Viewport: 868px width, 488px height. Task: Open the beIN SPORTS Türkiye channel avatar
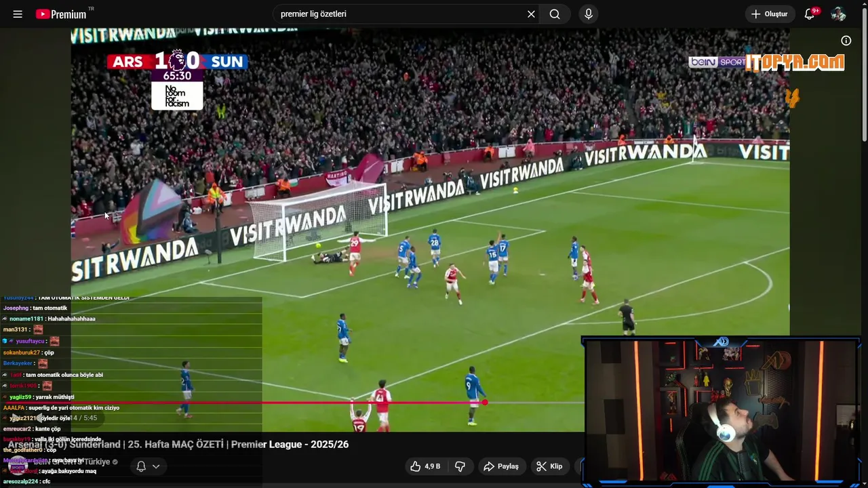18,466
